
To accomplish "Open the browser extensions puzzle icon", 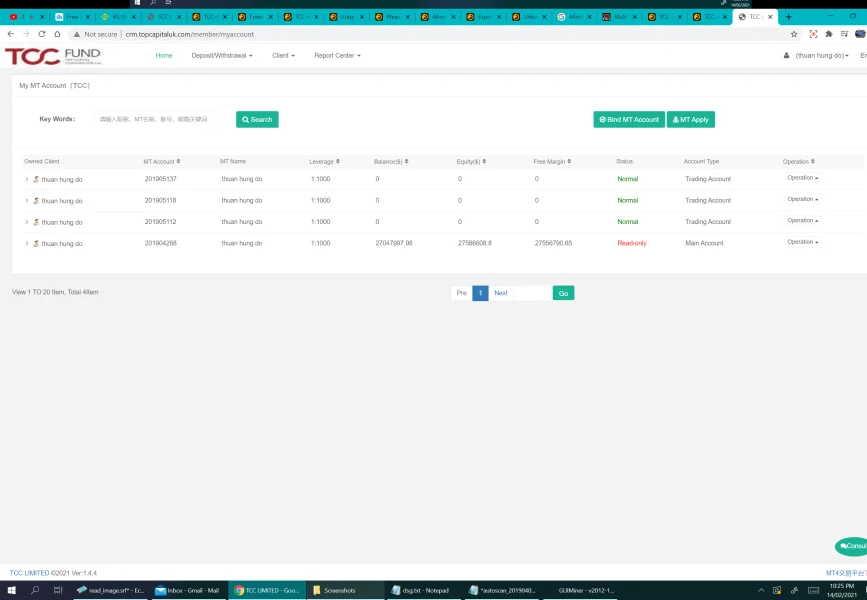I will (829, 34).
